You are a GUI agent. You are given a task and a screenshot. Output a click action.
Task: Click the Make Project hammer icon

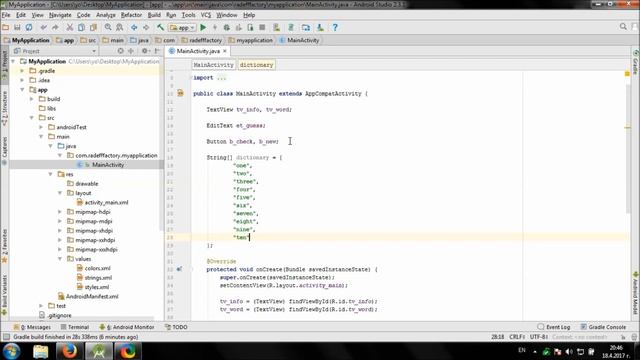pos(160,27)
